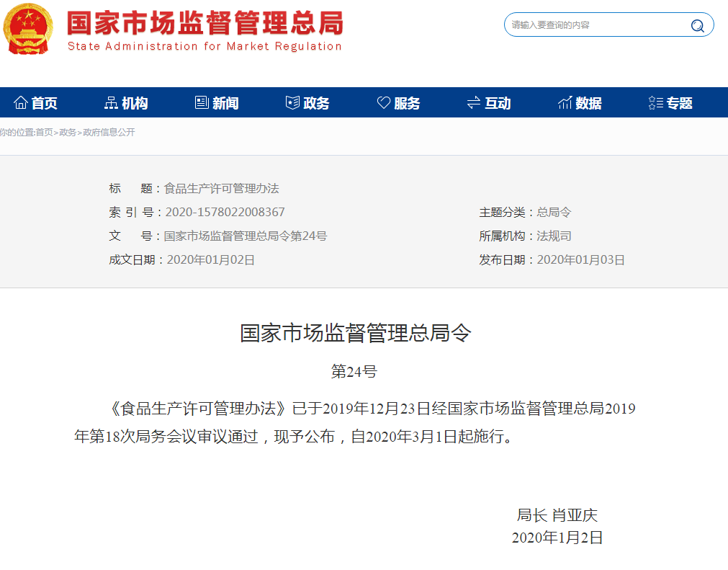
Task: Click the State Administration for Market Regulation text
Action: [x=205, y=46]
